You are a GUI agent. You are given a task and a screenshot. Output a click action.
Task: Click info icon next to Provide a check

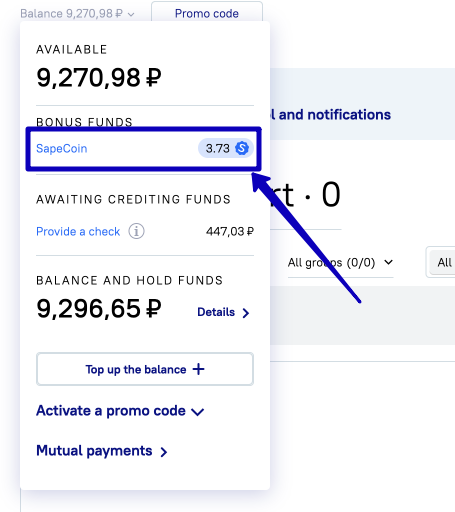136,231
